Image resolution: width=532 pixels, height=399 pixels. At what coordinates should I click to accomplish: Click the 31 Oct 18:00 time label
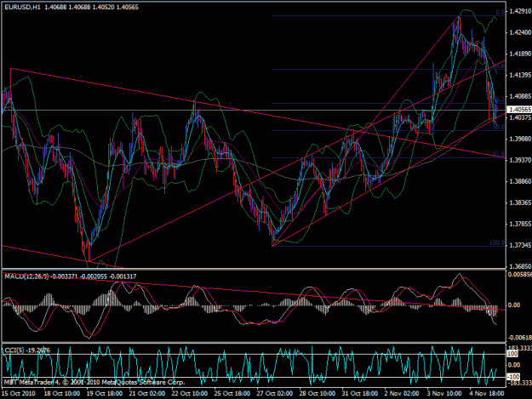coord(360,393)
